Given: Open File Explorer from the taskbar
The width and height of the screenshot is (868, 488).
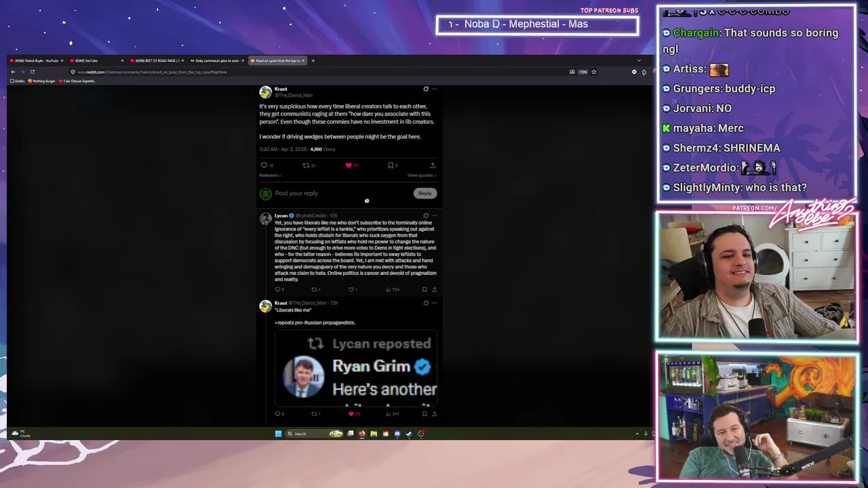Looking at the screenshot, I should coord(374,434).
